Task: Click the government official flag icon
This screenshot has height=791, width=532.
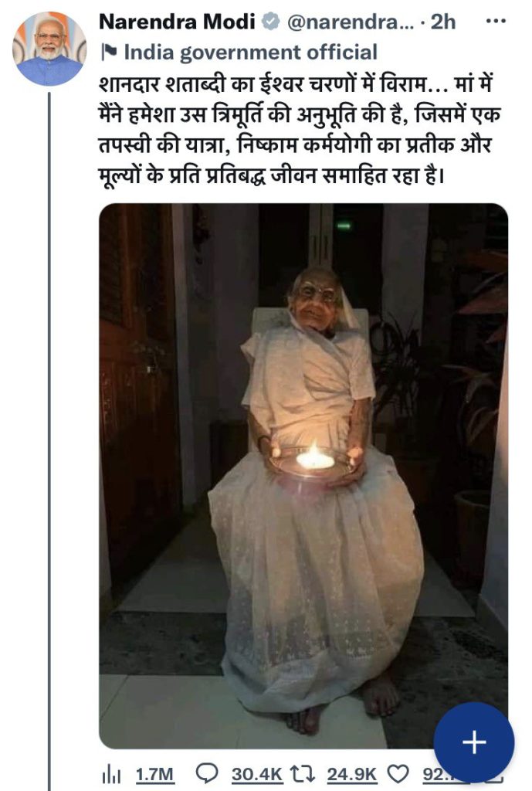Action: [x=109, y=52]
